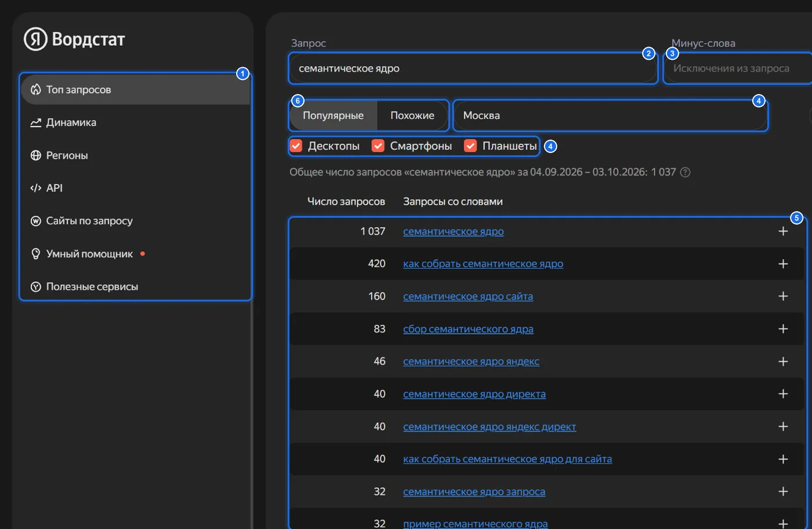Click the Запрос search input field

(x=473, y=68)
